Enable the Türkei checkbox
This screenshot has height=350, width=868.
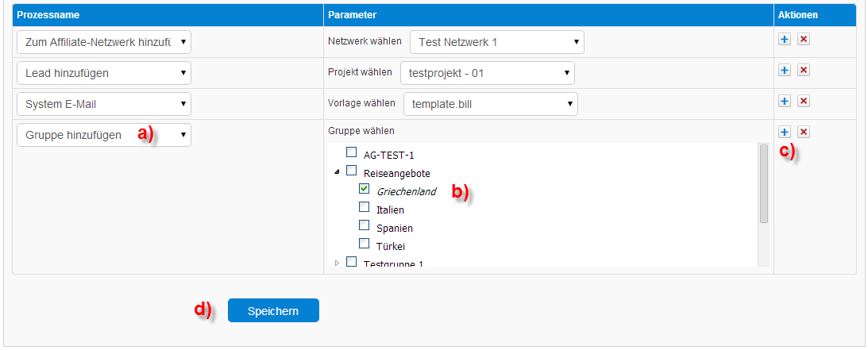[365, 244]
